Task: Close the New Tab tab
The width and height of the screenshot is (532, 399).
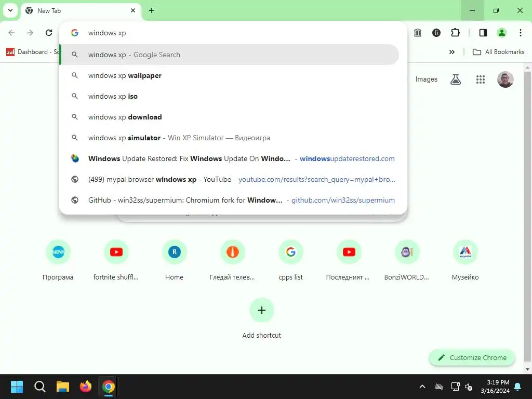Action: (132, 10)
